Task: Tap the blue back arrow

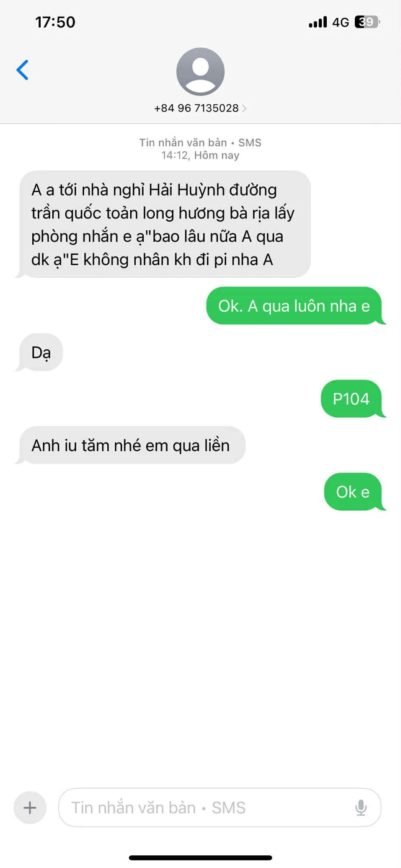Action: coord(22,70)
